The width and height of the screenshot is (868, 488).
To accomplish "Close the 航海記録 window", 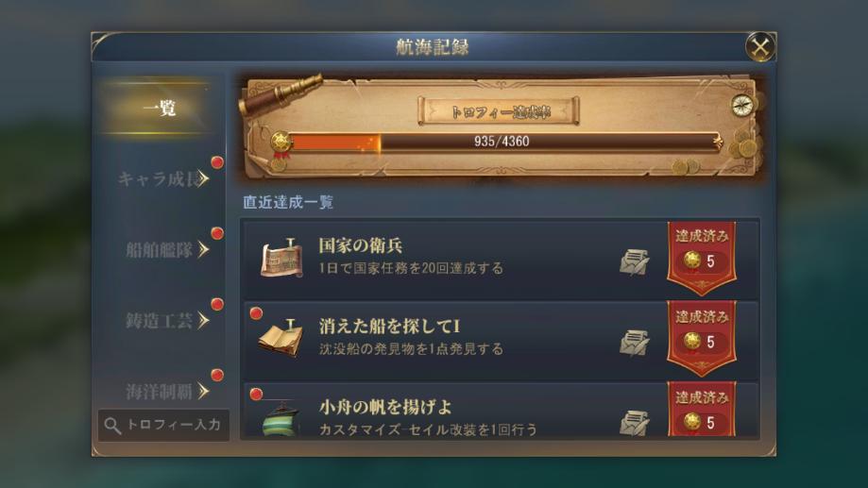I will [x=760, y=47].
